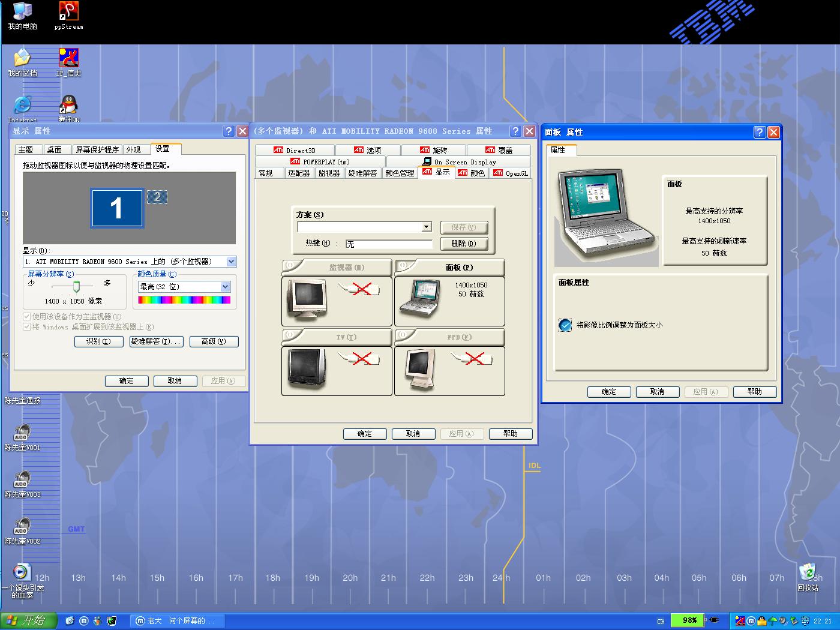
Task: Click the Tencent QQ penguin desktop icon
Action: (68, 105)
